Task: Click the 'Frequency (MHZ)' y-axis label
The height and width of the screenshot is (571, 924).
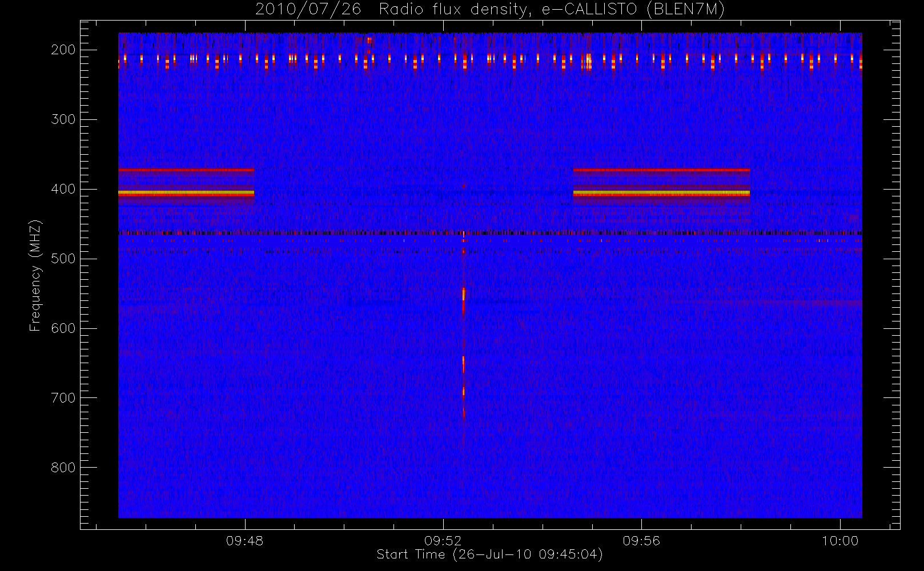Action: pyautogui.click(x=35, y=275)
